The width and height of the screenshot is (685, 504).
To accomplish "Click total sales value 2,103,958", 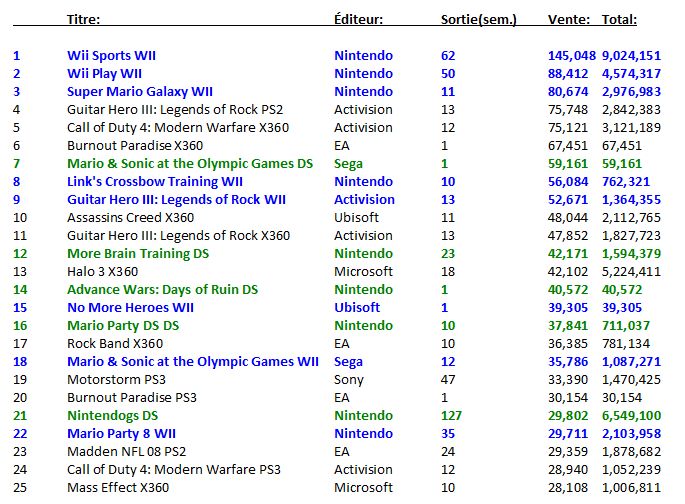I will click(x=631, y=434).
